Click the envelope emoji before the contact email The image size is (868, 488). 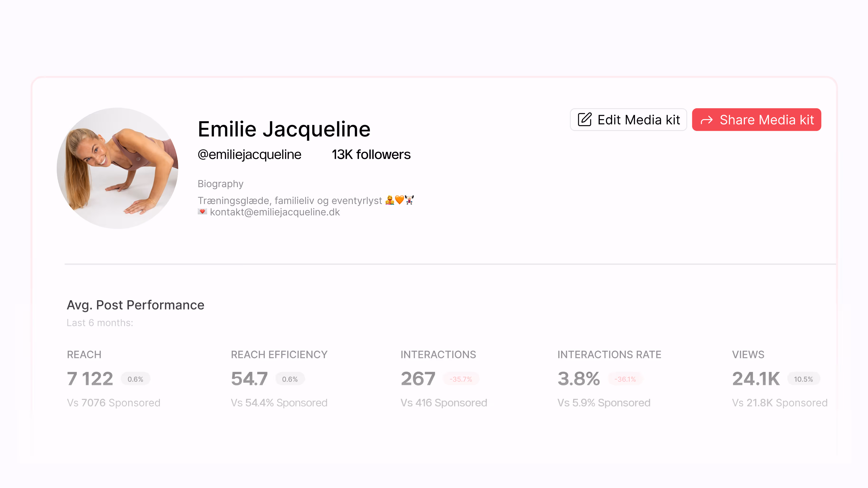pyautogui.click(x=202, y=212)
